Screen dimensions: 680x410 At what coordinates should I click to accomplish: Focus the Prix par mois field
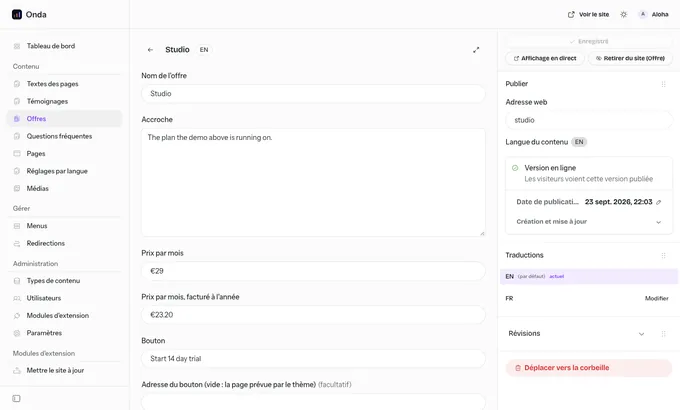(x=313, y=271)
